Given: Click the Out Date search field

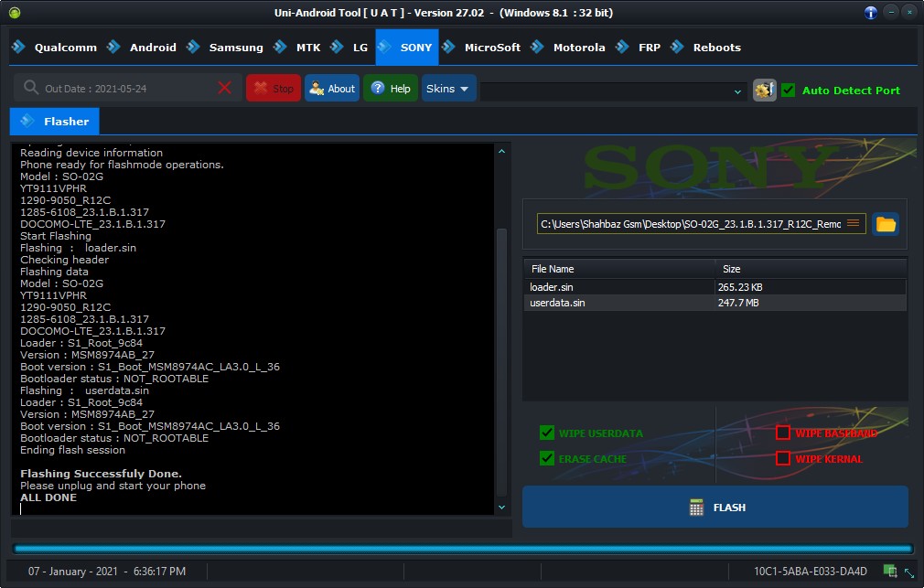Looking at the screenshot, I should click(126, 89).
